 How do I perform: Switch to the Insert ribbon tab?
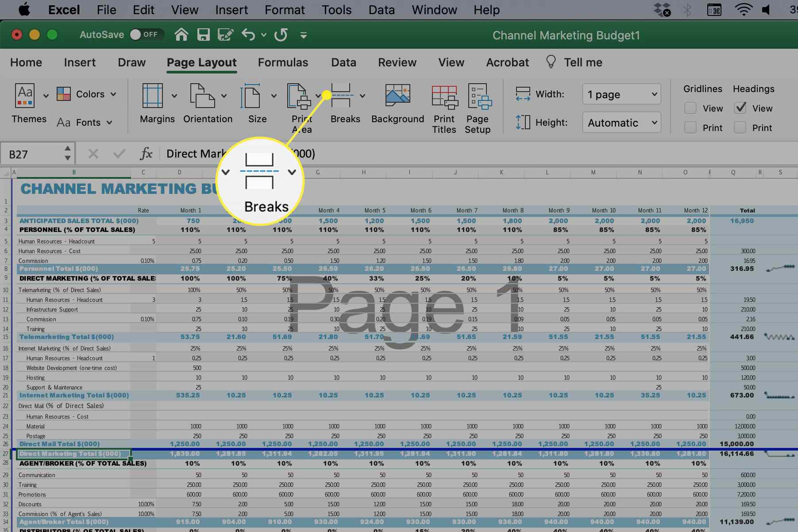coord(80,62)
